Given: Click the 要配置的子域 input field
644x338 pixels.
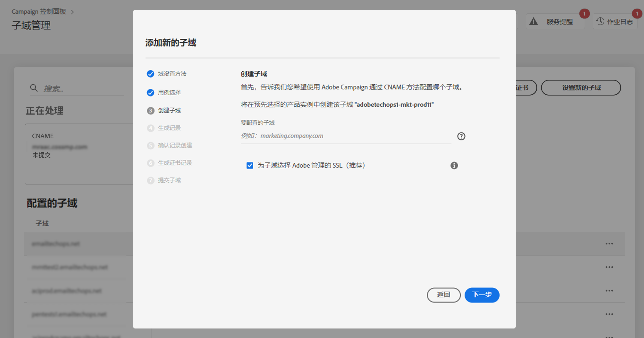Looking at the screenshot, I should click(x=345, y=136).
